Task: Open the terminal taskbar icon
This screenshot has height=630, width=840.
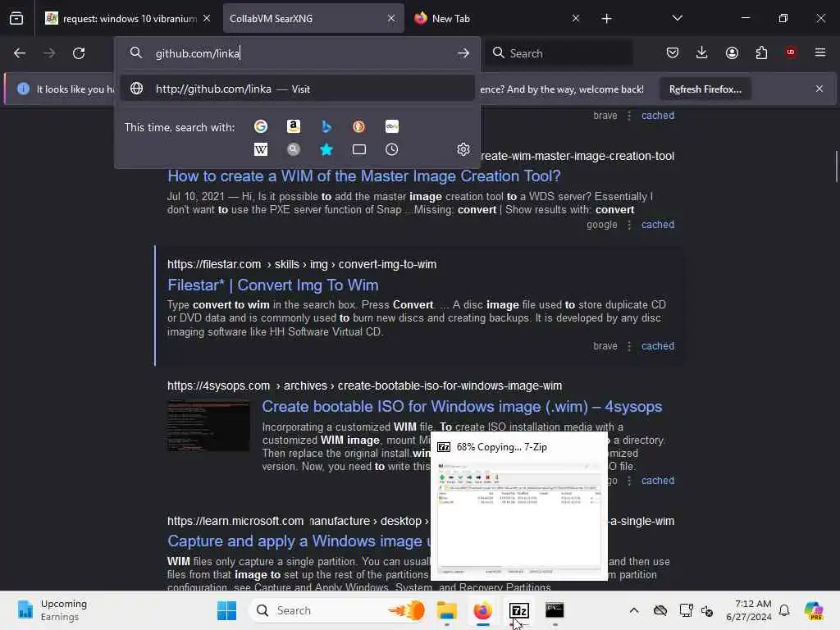Action: [x=555, y=610]
